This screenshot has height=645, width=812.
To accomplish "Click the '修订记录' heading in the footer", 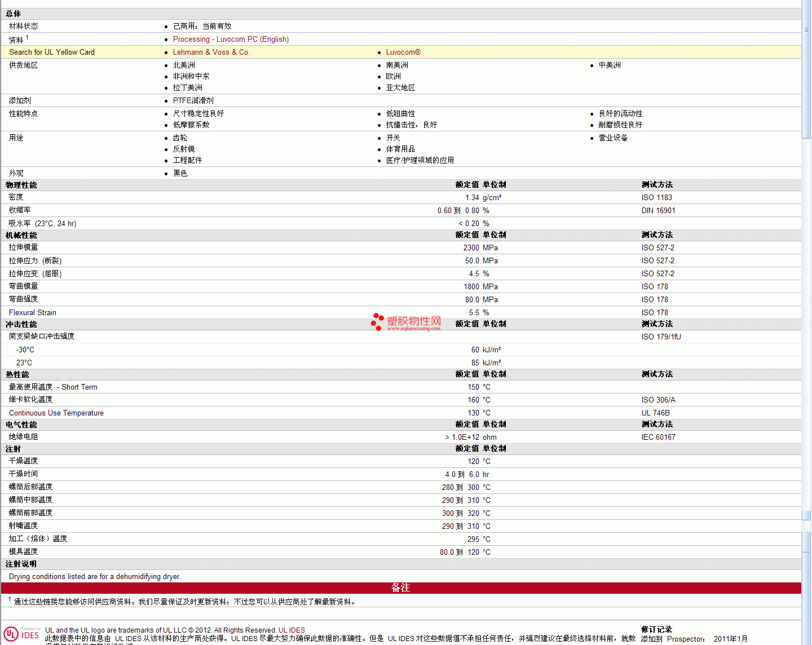I will (656, 629).
